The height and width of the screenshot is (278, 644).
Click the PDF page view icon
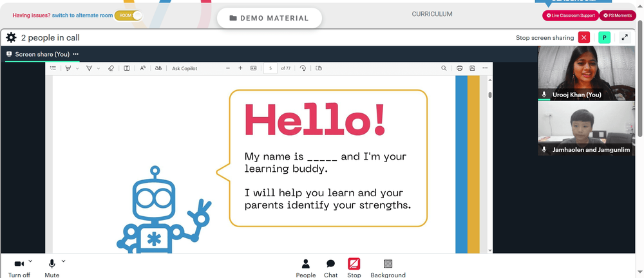click(x=319, y=68)
